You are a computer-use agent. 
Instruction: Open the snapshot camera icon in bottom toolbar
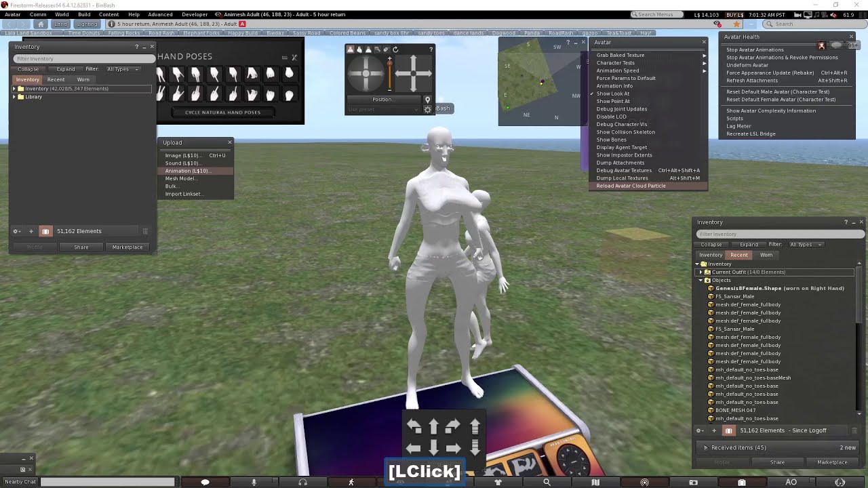point(693,482)
